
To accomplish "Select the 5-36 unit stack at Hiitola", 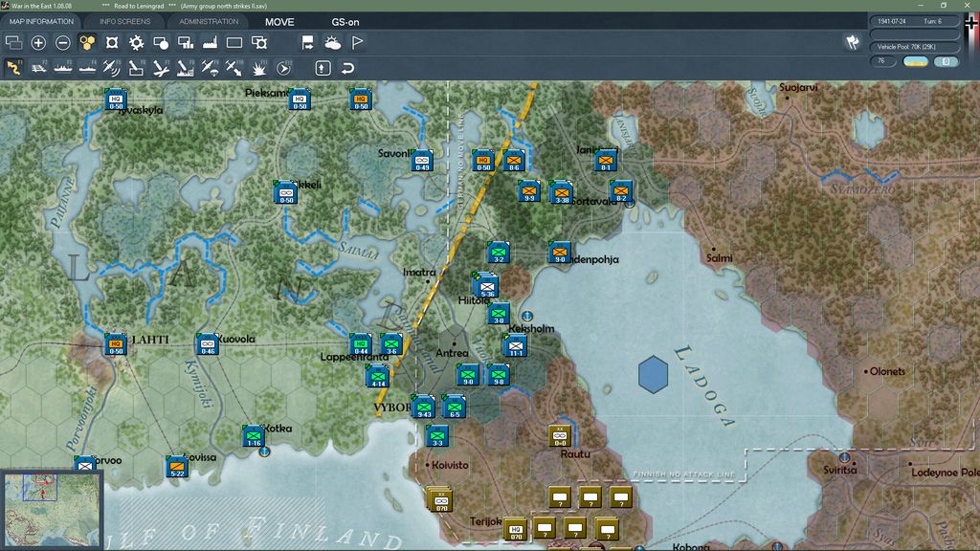I will point(486,285).
